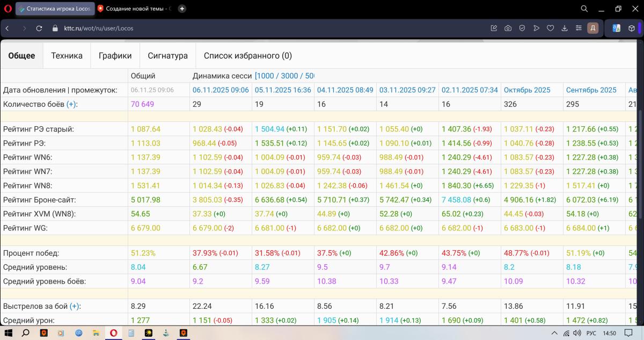This screenshot has height=340, width=644.
Task: Reload the page with the refresh icon
Action: (x=39, y=28)
